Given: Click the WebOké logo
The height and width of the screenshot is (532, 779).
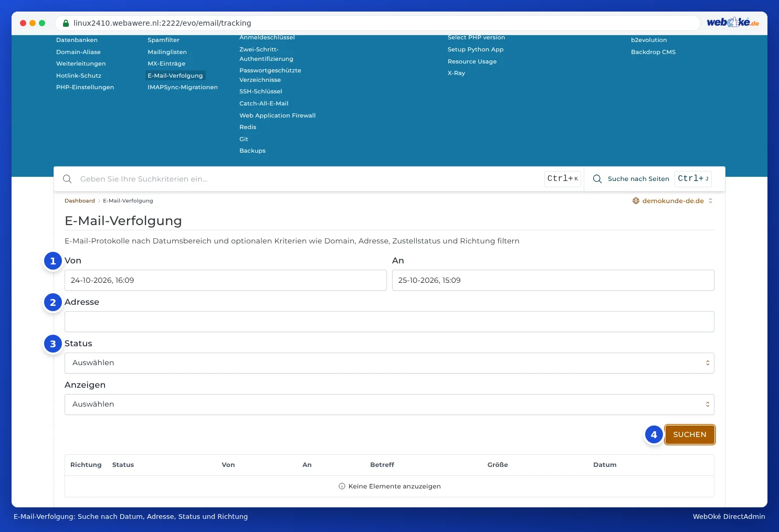Looking at the screenshot, I should (733, 22).
